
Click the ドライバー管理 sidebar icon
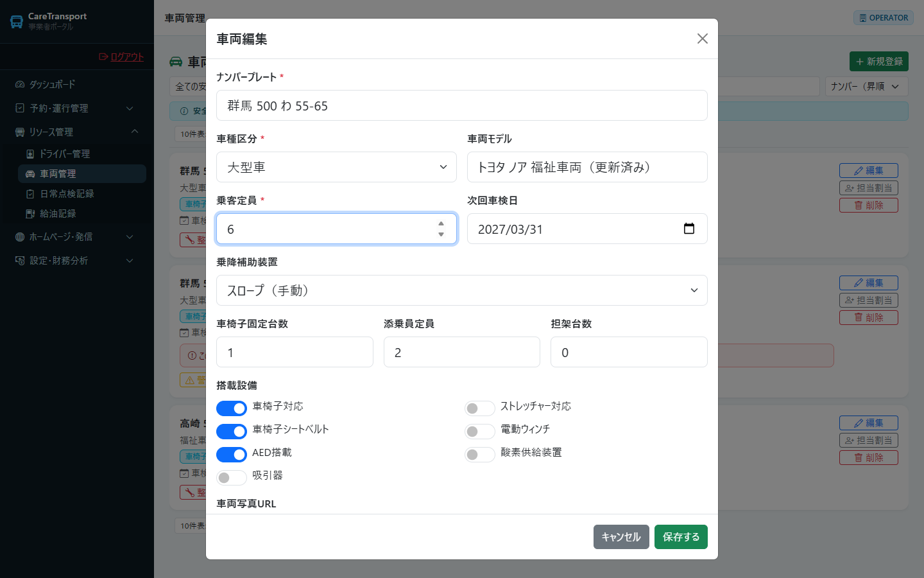tap(30, 153)
